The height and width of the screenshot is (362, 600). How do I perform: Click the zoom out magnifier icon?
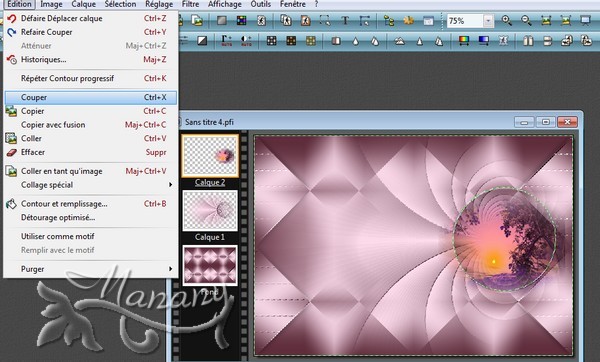coord(526,20)
